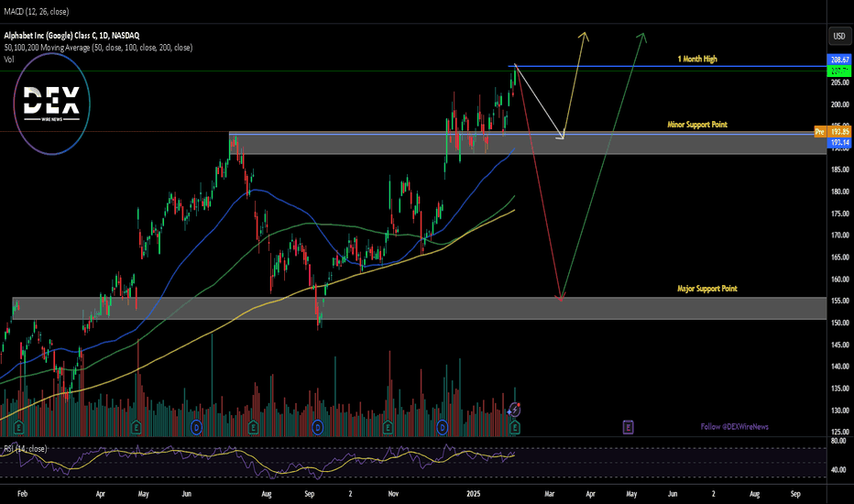Viewport: 854px width, 504px height.
Task: Click the 170.00 price axis value
Action: click(x=839, y=236)
